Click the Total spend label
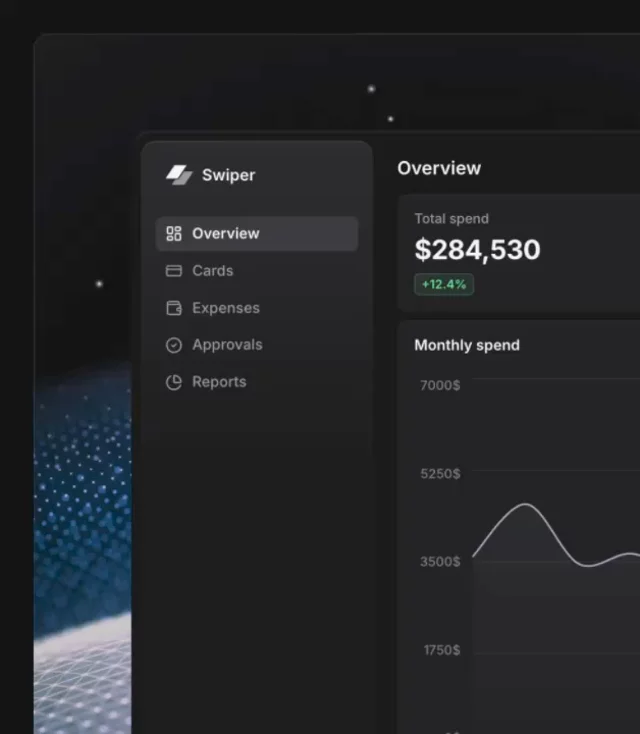 pos(452,219)
